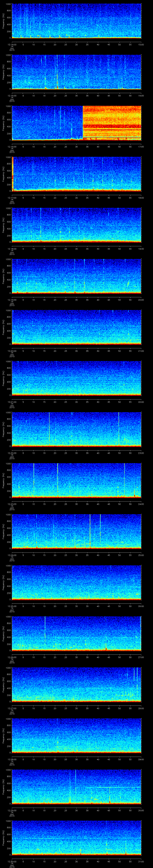This screenshot has height=868, width=153.
Task: Select the spectrogram panel starting at 12:29:00
Action: tap(77, 786)
